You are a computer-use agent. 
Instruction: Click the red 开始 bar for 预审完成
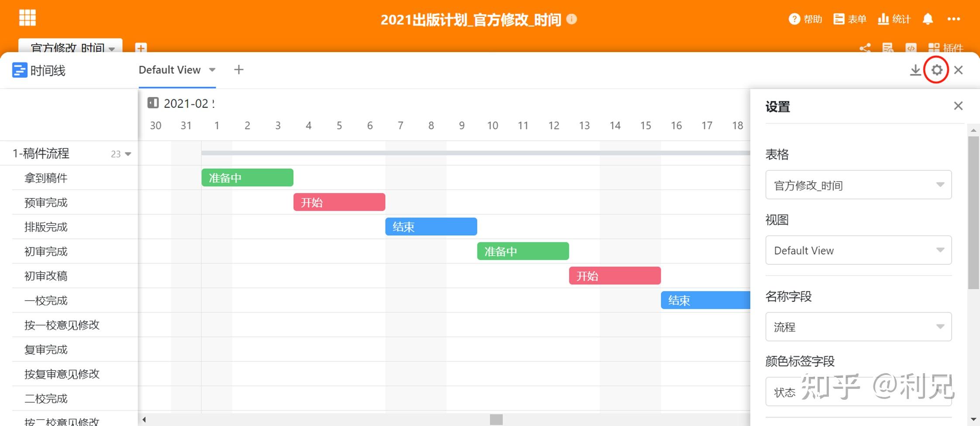(339, 202)
